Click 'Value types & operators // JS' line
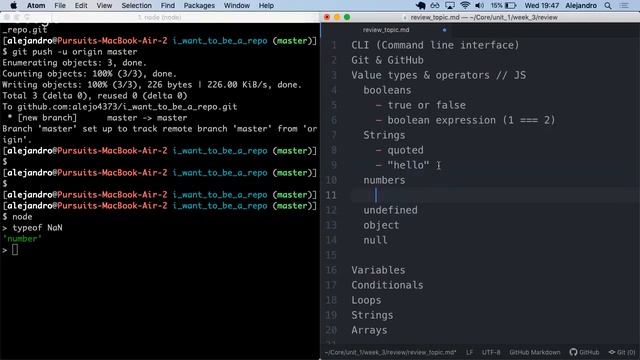640x360 pixels. pyautogui.click(x=439, y=75)
